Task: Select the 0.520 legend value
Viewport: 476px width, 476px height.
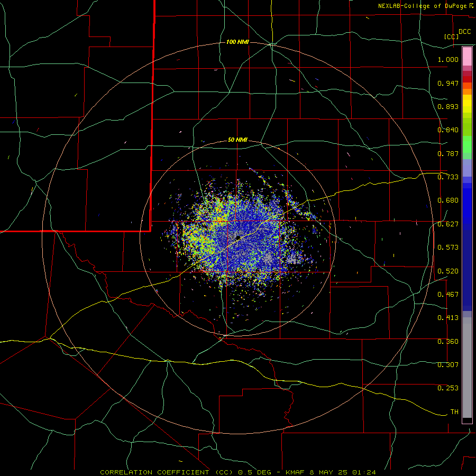Action: point(448,271)
